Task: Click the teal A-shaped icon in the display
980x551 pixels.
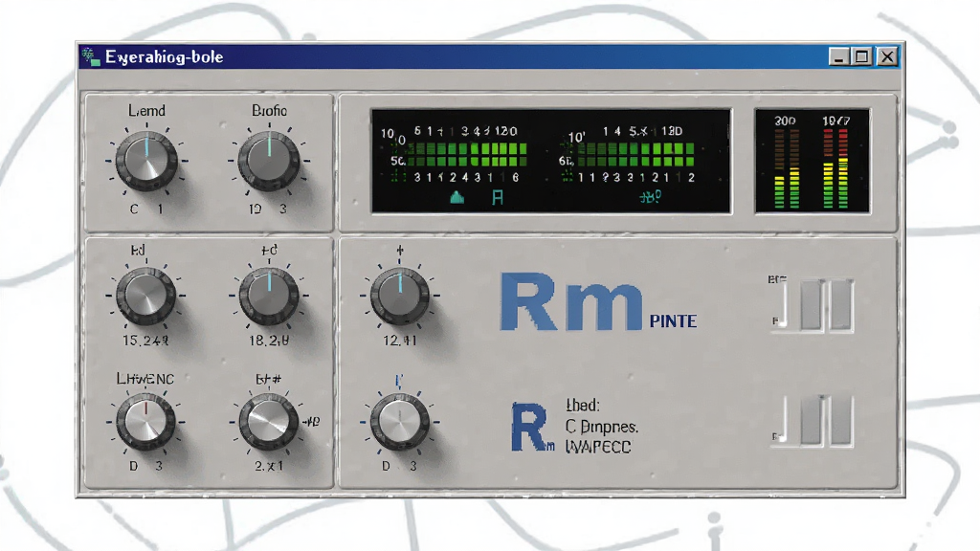Action: pyautogui.click(x=498, y=198)
